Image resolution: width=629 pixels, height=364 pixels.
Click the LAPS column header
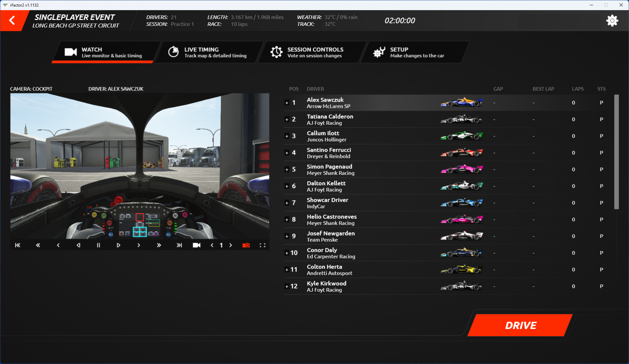coord(578,89)
